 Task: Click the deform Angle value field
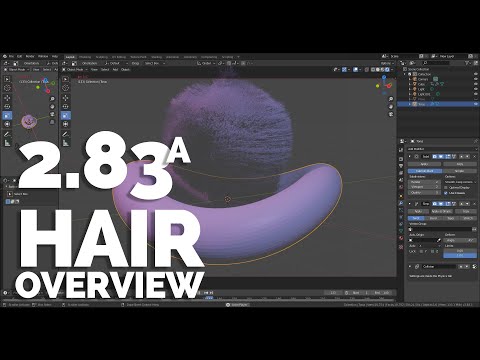[460, 240]
